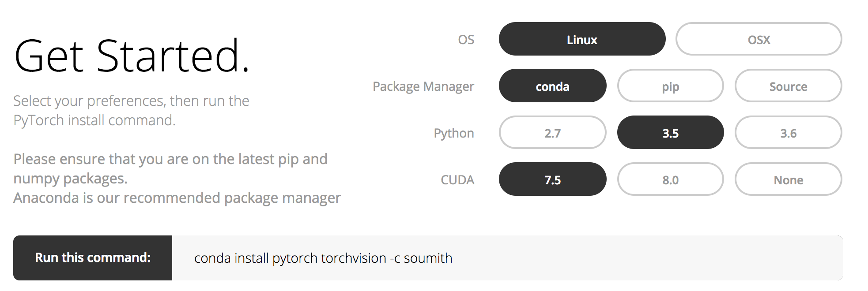Switch OS selection to OSX
The width and height of the screenshot is (868, 291).
(x=759, y=39)
